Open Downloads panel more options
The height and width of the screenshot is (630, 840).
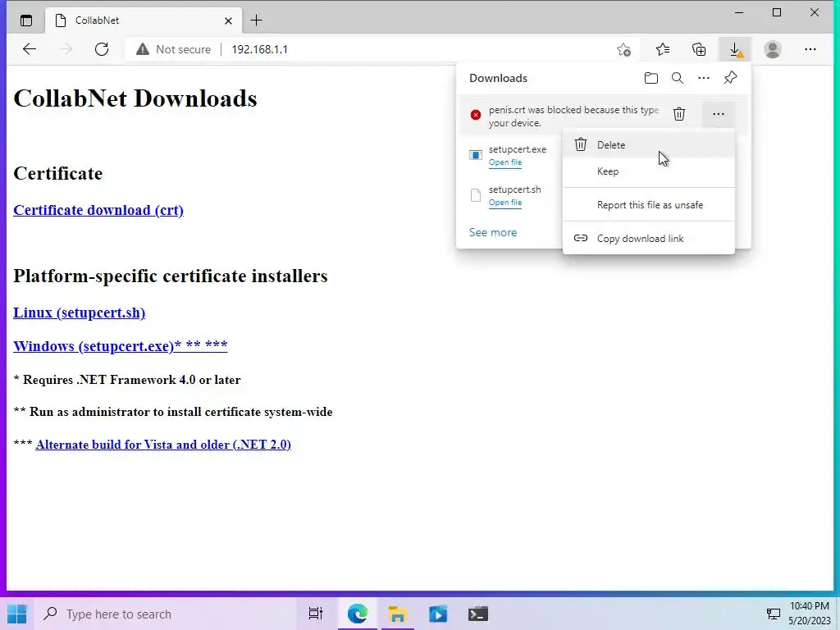(x=703, y=78)
